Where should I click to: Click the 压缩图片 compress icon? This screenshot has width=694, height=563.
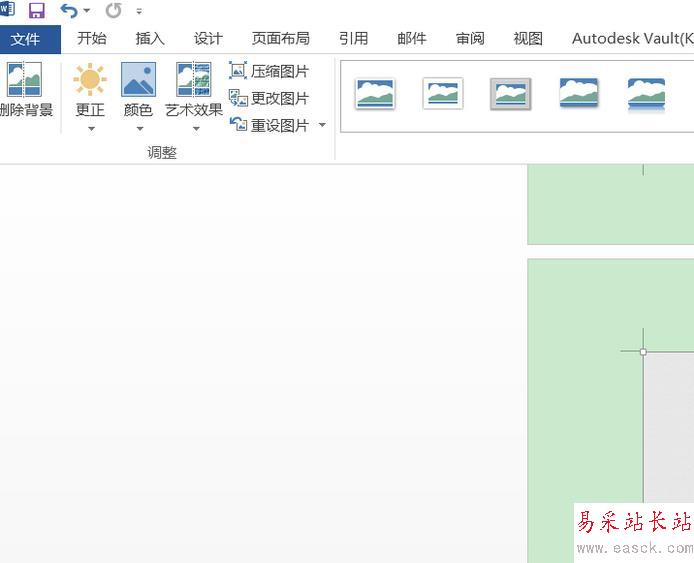click(238, 70)
